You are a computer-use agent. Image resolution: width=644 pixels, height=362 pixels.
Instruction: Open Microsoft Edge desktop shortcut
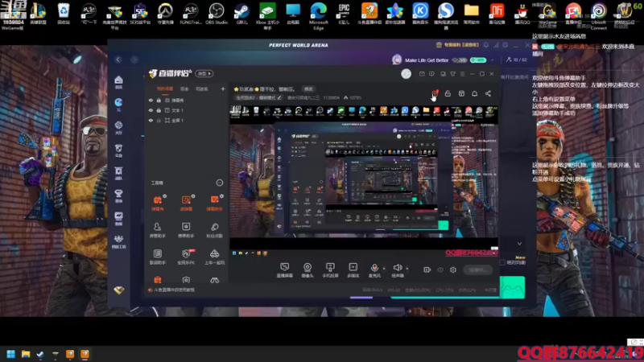pyautogui.click(x=319, y=15)
